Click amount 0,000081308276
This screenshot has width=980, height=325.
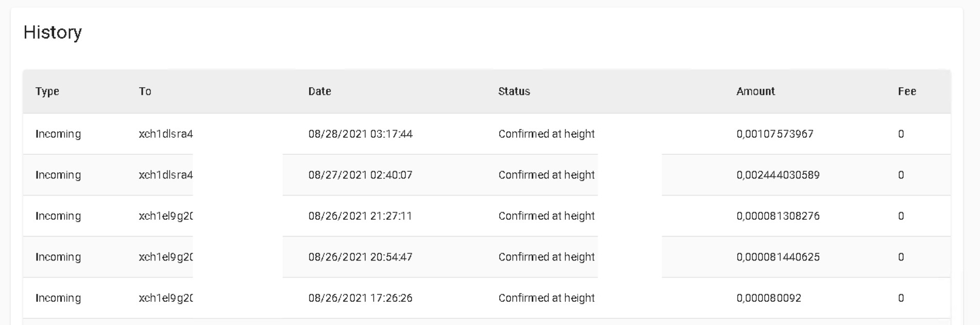click(778, 216)
